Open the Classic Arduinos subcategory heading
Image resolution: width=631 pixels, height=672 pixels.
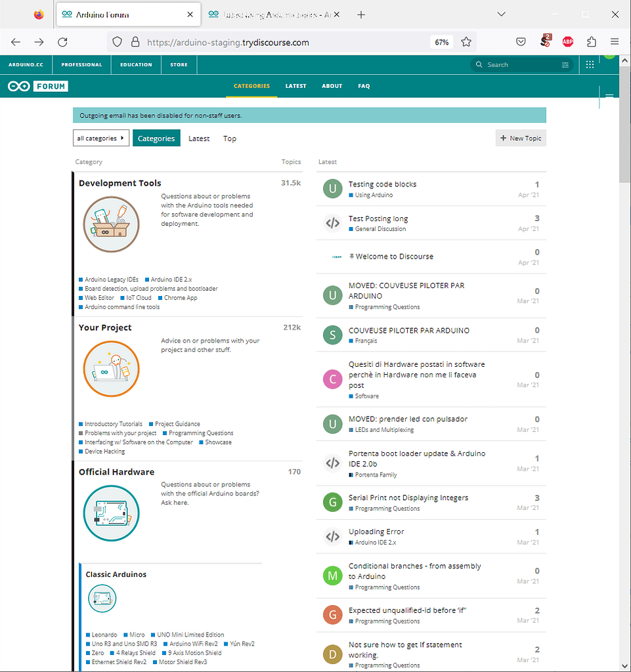116,574
